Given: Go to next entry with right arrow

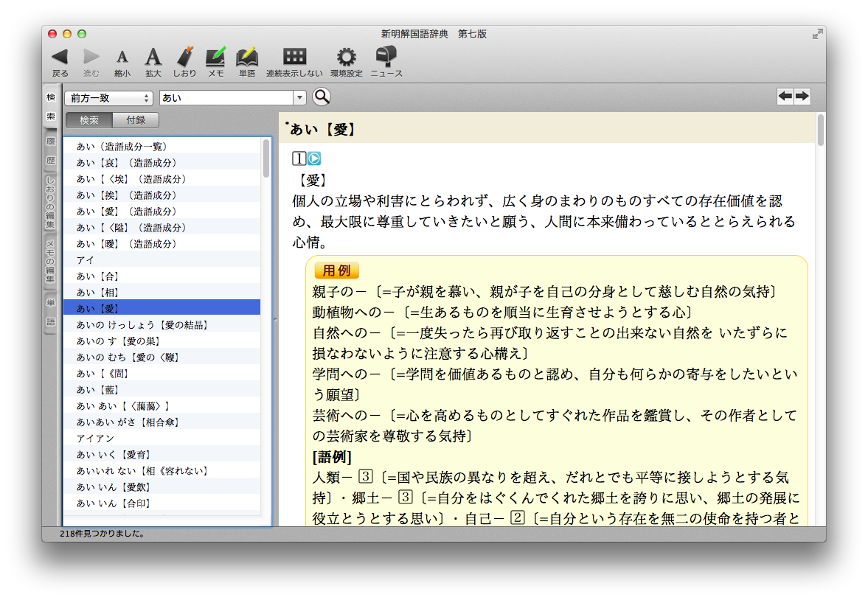Looking at the screenshot, I should pos(802,97).
